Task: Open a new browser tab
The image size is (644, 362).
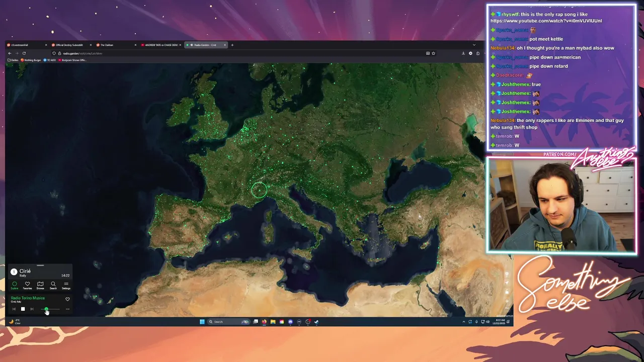Action: coord(232,45)
